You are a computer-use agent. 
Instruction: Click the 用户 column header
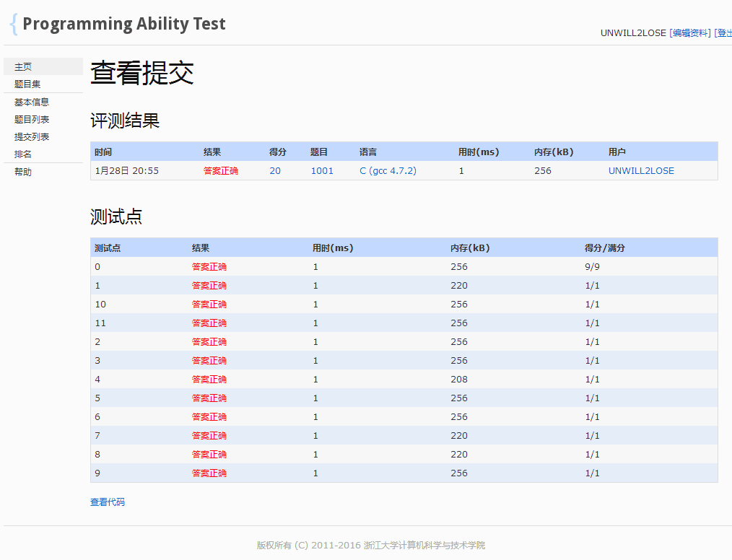(x=616, y=152)
